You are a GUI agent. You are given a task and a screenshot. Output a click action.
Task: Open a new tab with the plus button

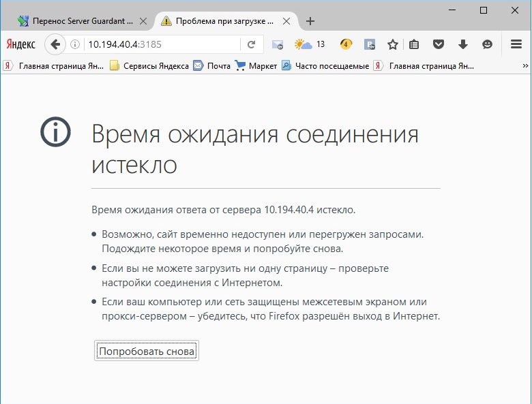pyautogui.click(x=310, y=20)
